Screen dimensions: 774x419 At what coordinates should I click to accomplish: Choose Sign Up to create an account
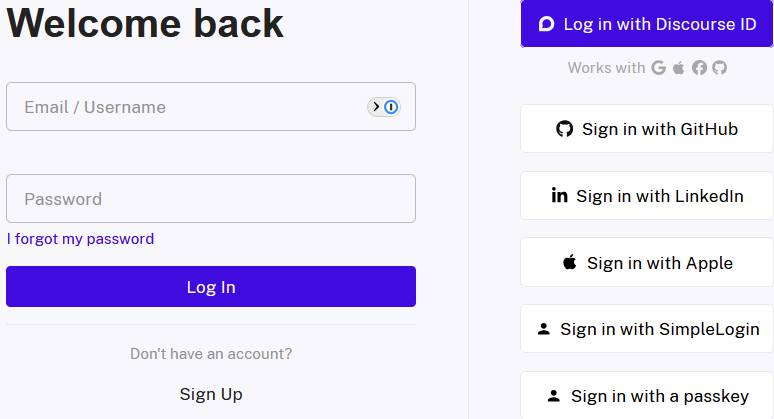point(211,394)
